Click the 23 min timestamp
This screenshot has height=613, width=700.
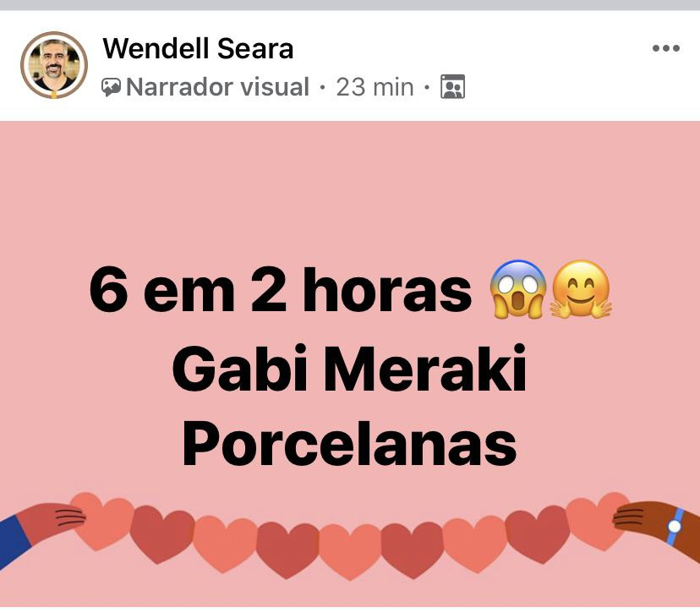tap(375, 87)
